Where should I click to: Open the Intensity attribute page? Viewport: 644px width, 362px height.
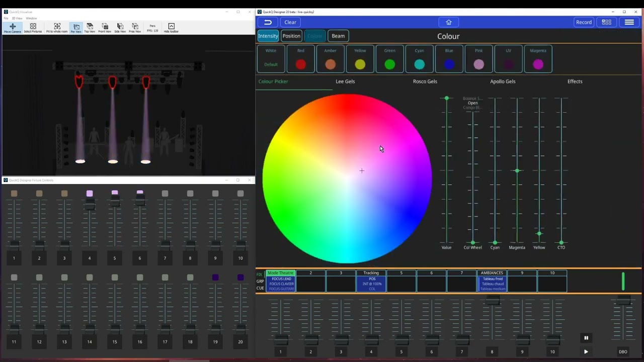click(268, 36)
